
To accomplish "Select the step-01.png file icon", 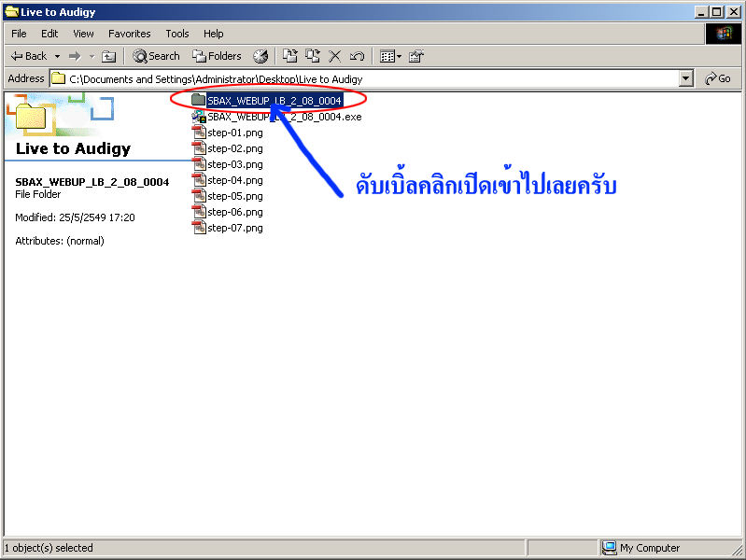I will (x=198, y=132).
